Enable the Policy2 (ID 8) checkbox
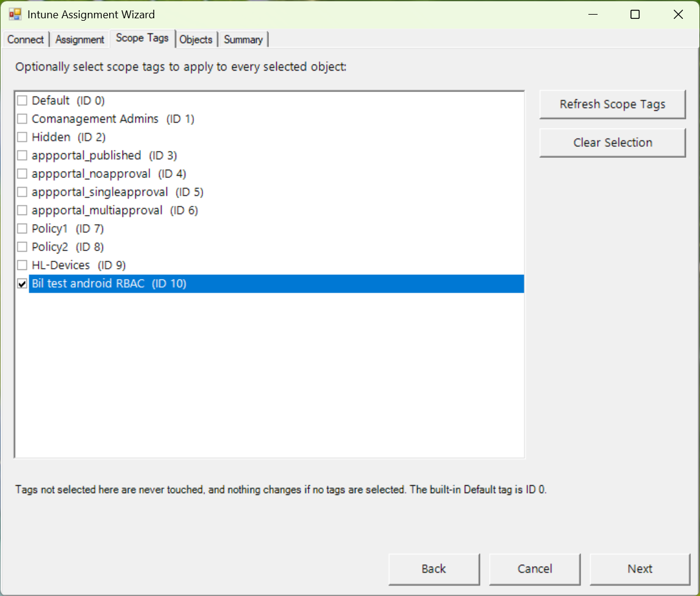The image size is (700, 596). click(x=23, y=247)
